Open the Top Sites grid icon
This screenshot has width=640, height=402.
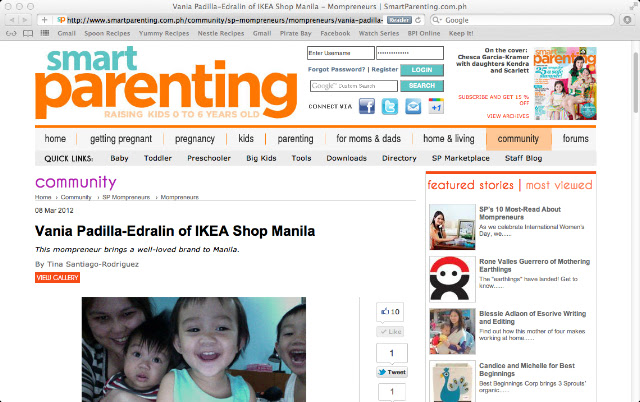pos(45,33)
